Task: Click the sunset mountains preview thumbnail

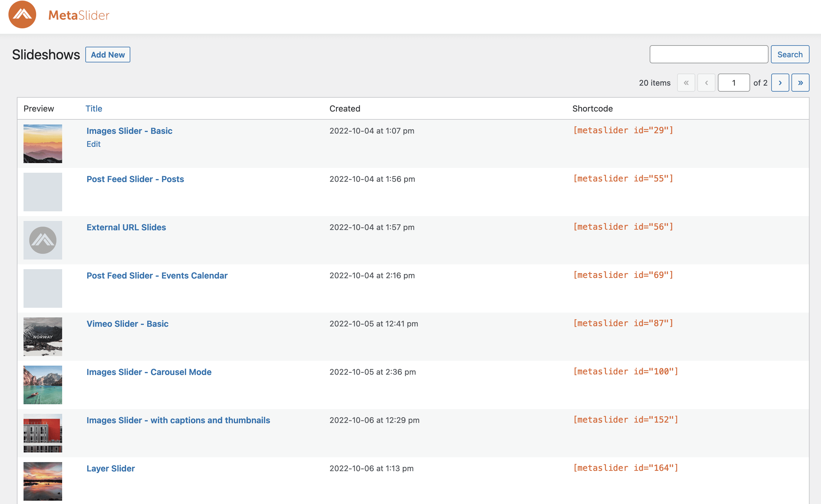Action: click(43, 144)
